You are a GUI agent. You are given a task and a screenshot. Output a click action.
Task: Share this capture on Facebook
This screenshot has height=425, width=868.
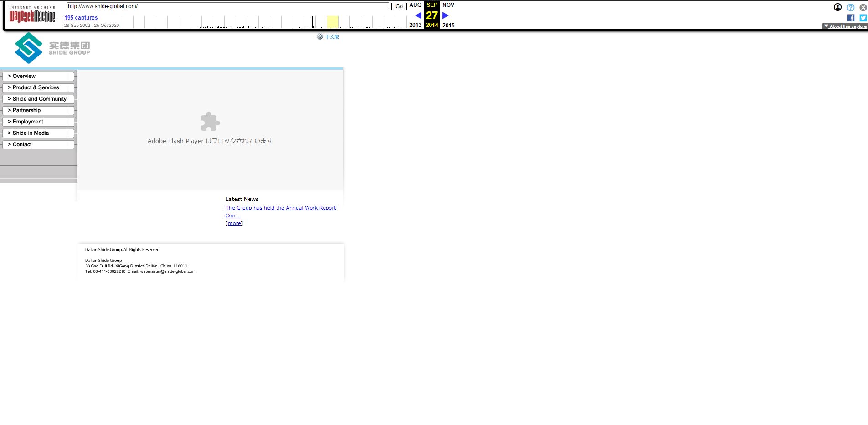(x=851, y=18)
